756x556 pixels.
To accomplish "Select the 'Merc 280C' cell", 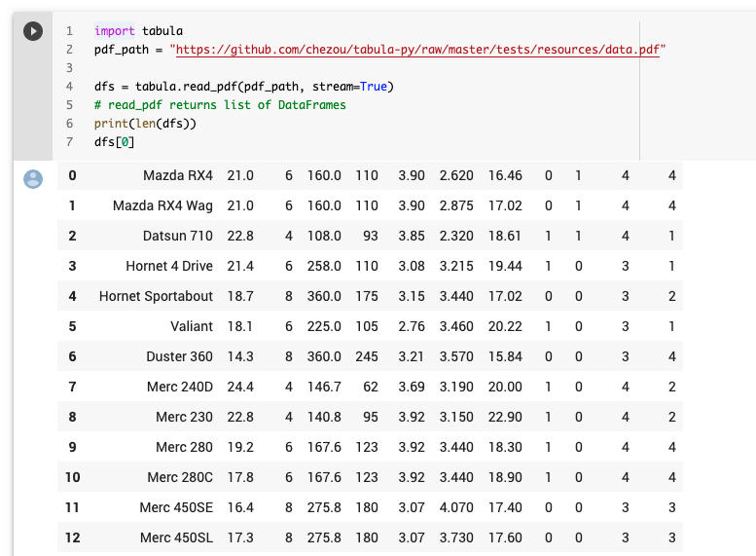I will (180, 477).
